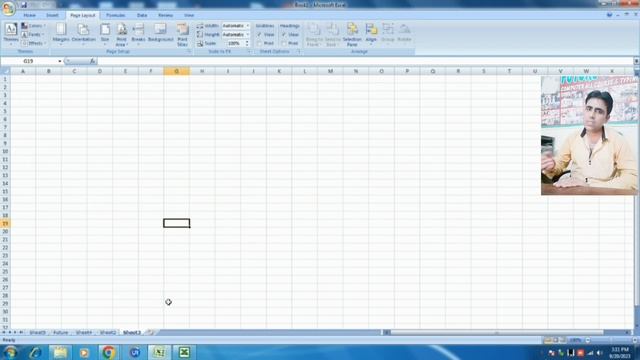The height and width of the screenshot is (360, 640).
Task: Open the file explorer folder on taskbar
Action: pos(60,352)
